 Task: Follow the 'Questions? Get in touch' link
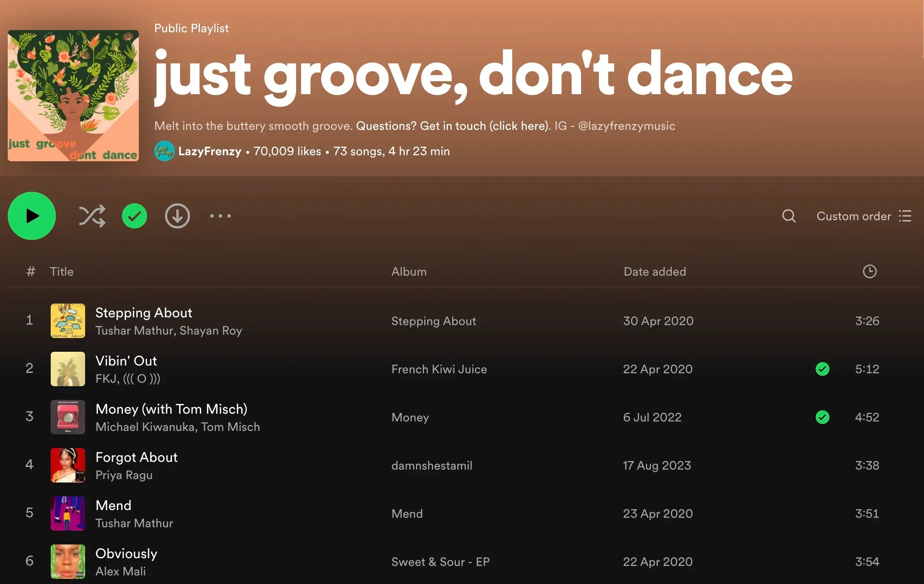coord(453,126)
